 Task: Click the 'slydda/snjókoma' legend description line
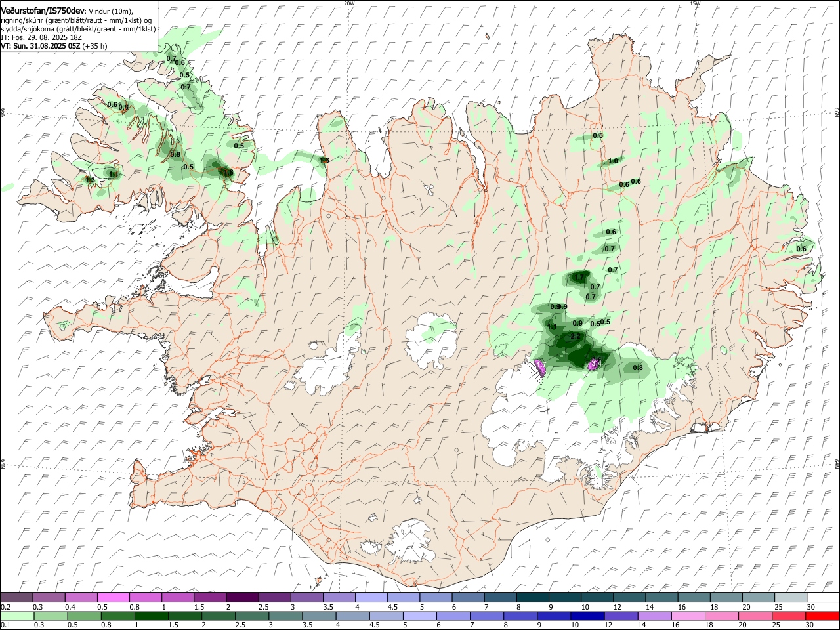(78, 29)
